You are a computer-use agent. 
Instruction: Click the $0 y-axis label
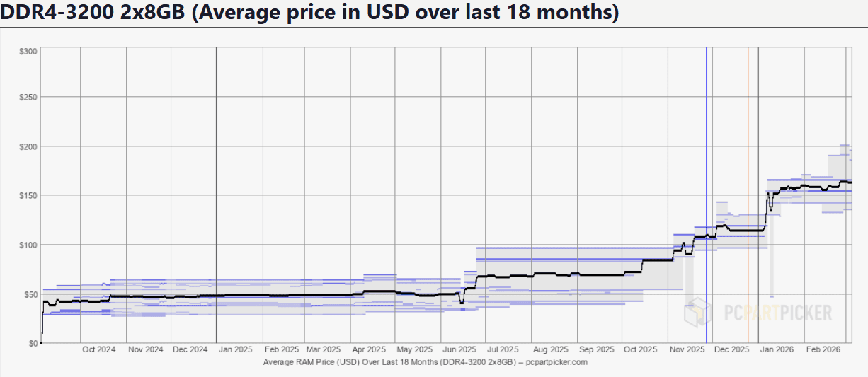tap(32, 343)
